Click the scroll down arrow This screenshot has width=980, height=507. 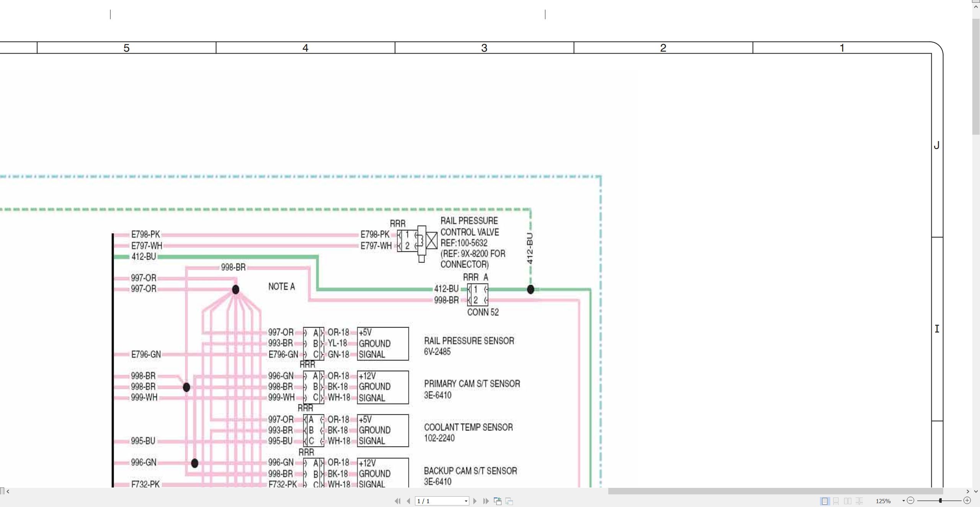pos(976,491)
